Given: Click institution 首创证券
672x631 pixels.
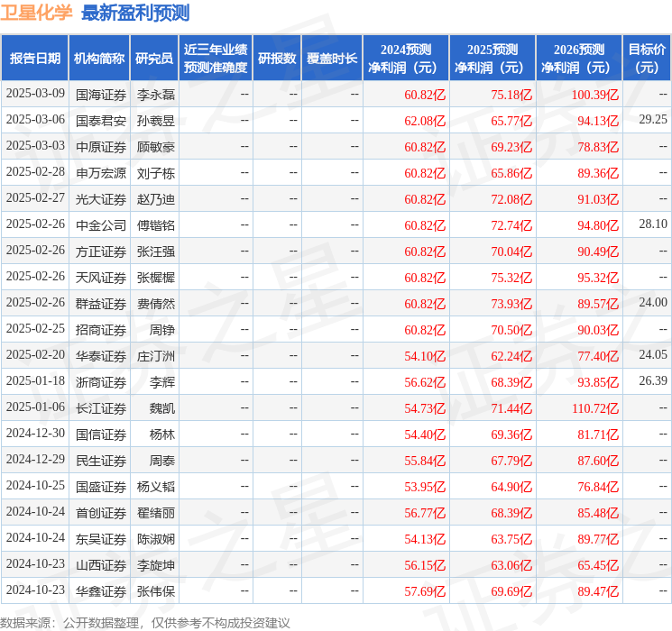Looking at the screenshot, I should tap(101, 513).
